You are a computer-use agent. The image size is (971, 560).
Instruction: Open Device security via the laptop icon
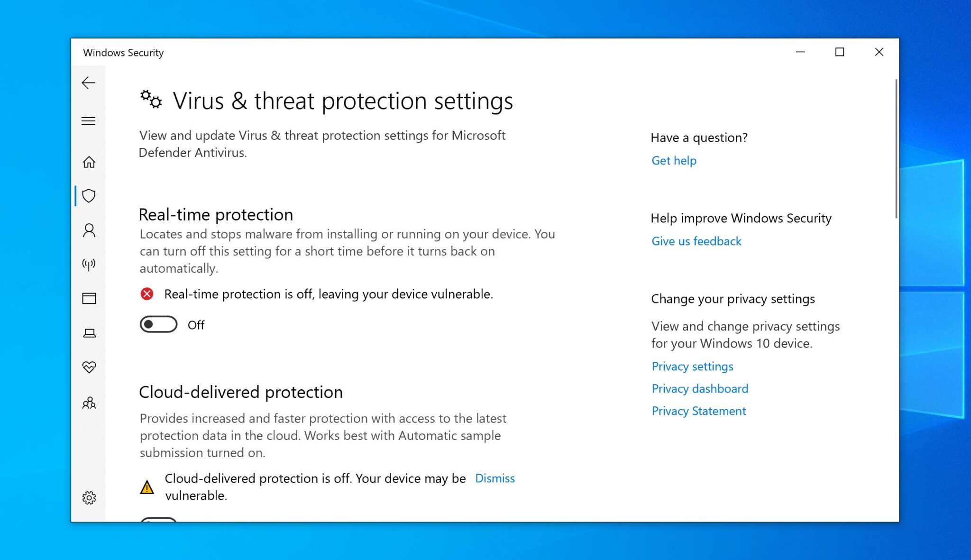(89, 333)
